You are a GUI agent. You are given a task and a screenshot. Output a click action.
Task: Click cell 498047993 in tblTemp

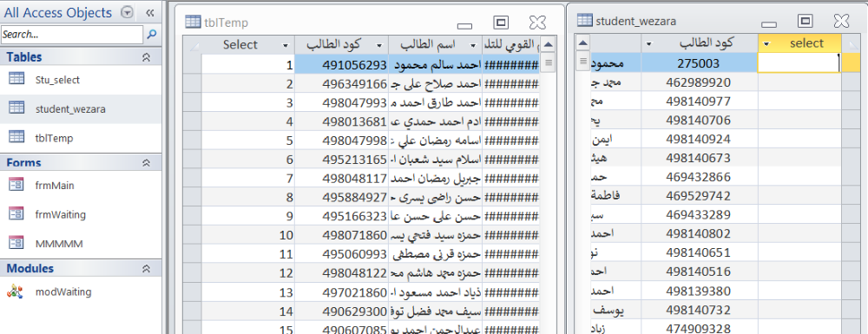(341, 102)
